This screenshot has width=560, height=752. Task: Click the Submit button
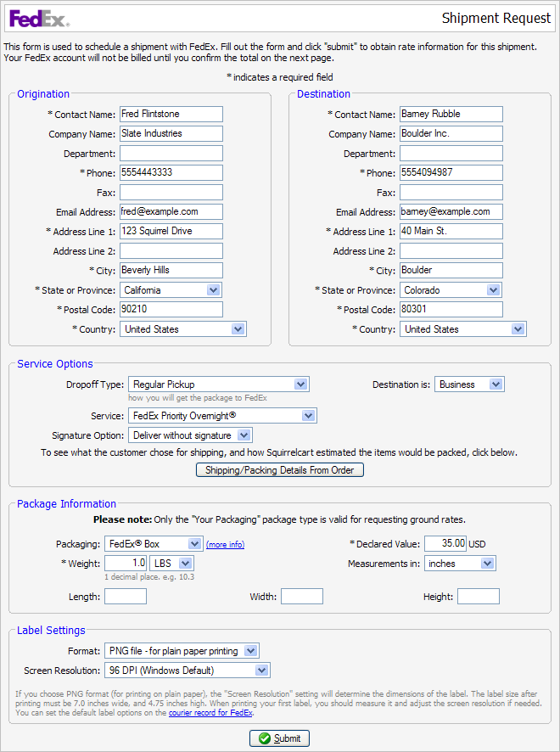tap(279, 738)
